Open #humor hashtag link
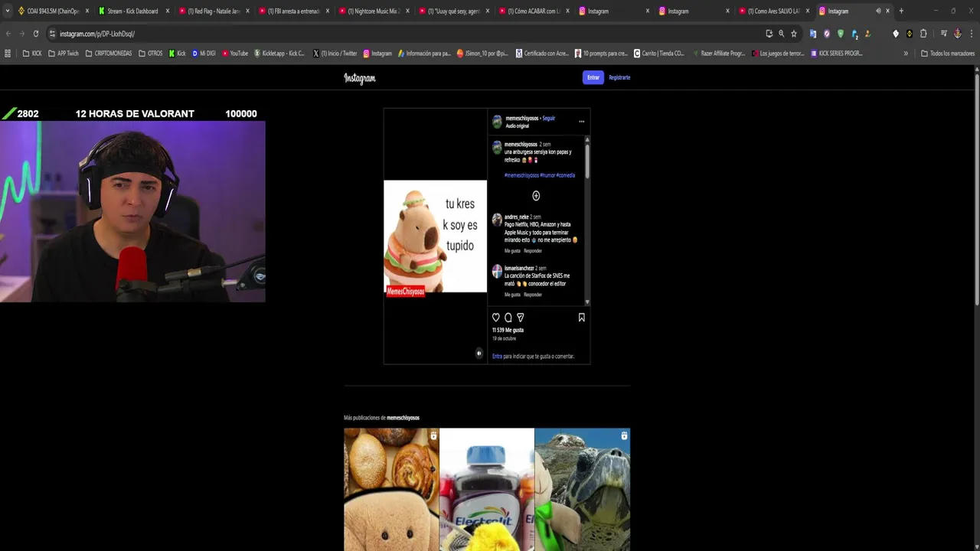The height and width of the screenshot is (551, 980). pyautogui.click(x=547, y=175)
